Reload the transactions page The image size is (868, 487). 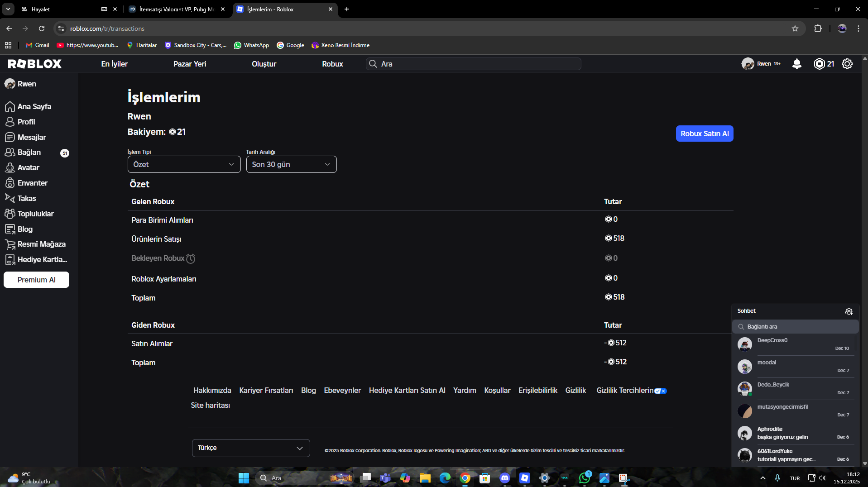[x=42, y=29]
